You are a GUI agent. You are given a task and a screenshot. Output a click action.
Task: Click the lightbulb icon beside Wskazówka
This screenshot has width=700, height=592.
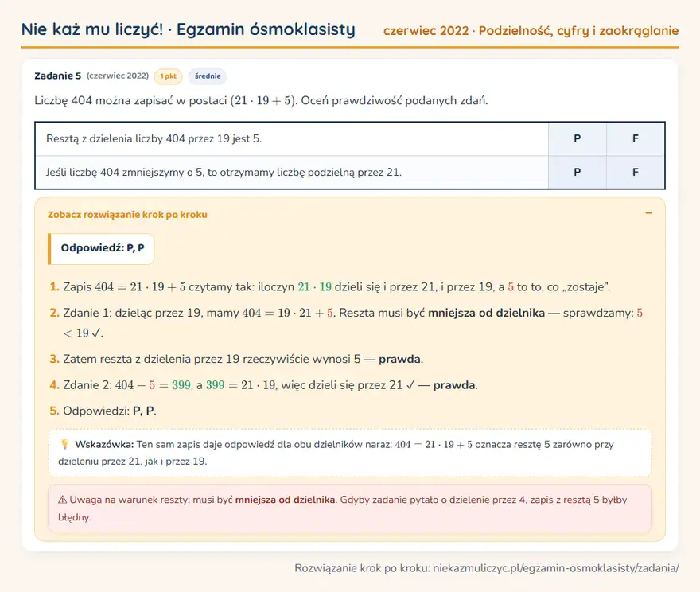(64, 444)
